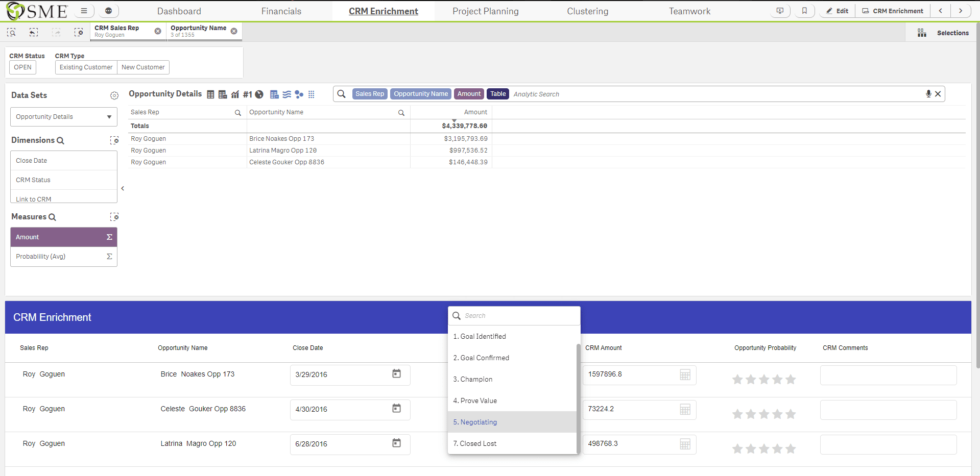Viewport: 980px width, 476px height.
Task: Search the Dimensions list
Action: click(60, 141)
